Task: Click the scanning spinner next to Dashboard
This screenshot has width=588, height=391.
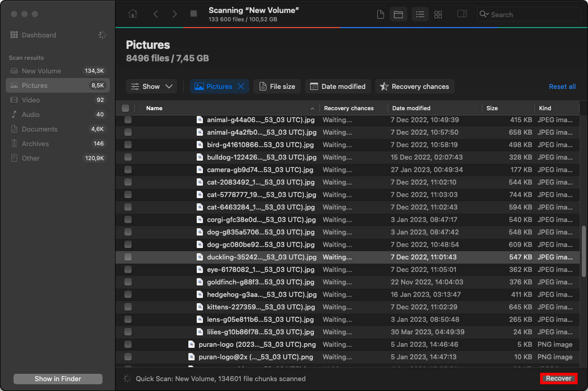Action: 102,35
